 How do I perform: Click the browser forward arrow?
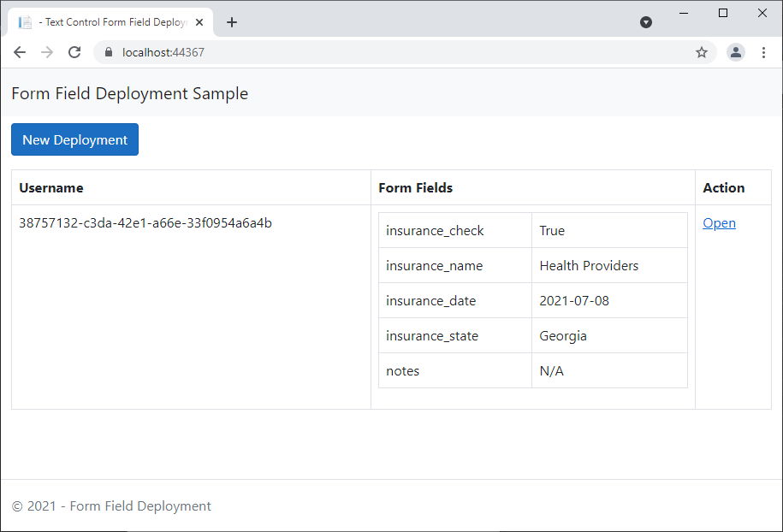(x=47, y=52)
